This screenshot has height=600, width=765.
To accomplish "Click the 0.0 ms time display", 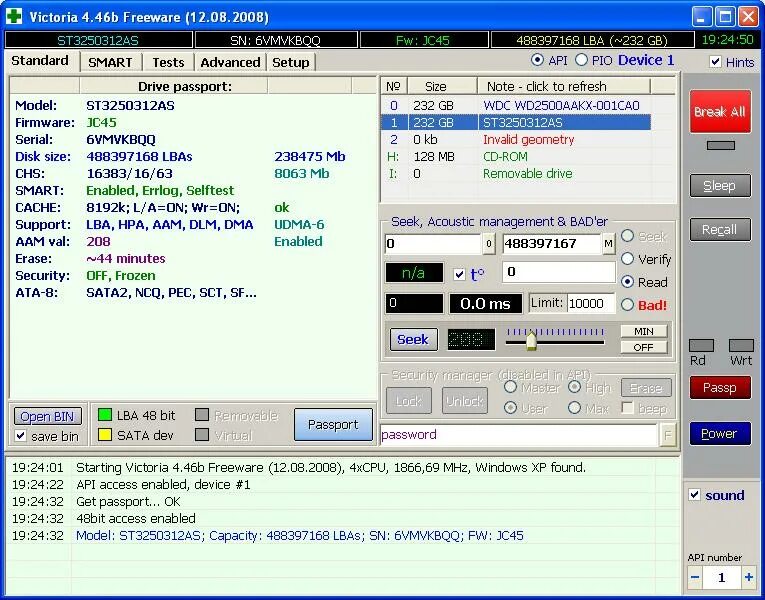I will [x=485, y=303].
